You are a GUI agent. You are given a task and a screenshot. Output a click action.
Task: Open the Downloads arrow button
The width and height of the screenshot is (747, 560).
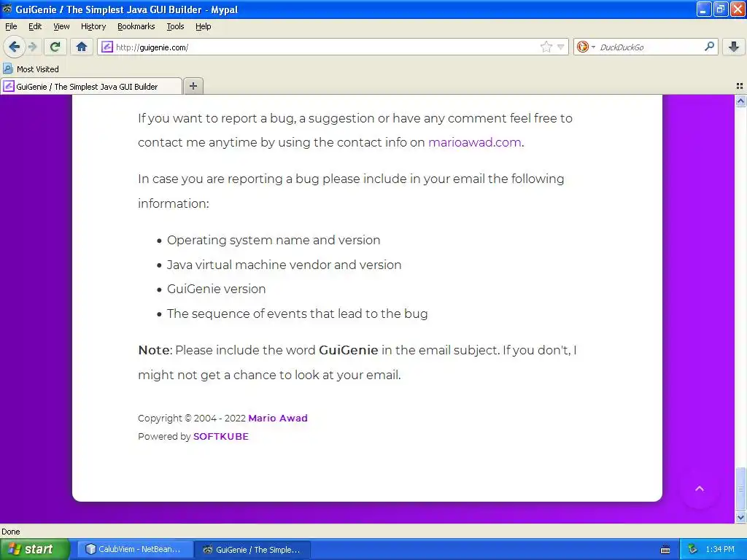click(x=734, y=47)
